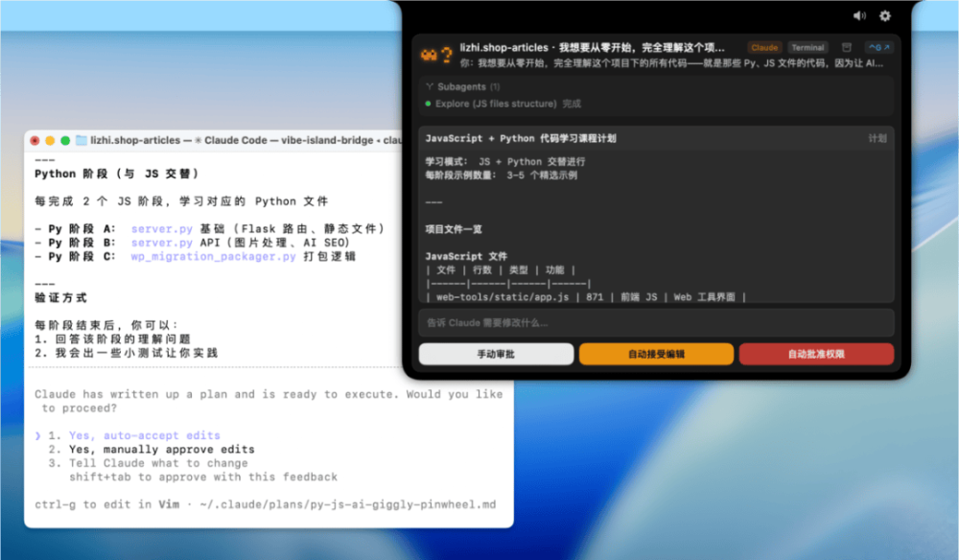
Task: Click the 计划 label on plan card
Action: pyautogui.click(x=877, y=139)
